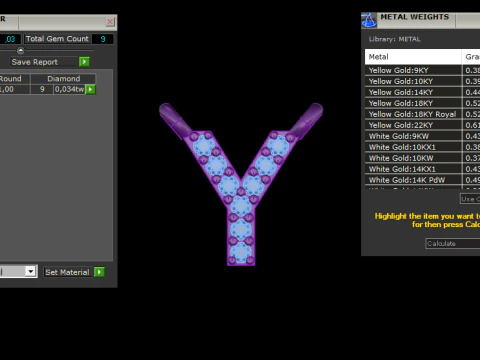Click the Total Gem Count value 9

click(x=103, y=39)
